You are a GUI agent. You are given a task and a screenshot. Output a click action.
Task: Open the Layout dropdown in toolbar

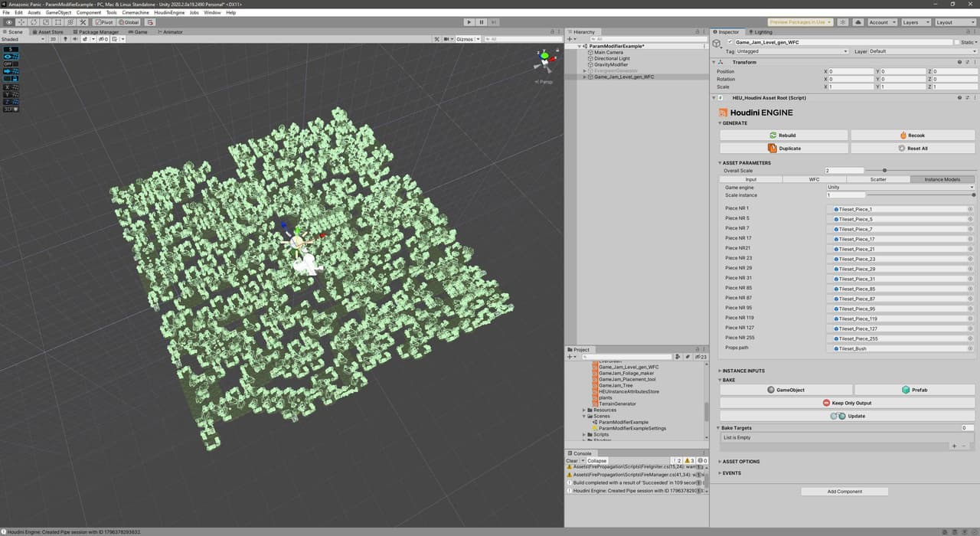[955, 22]
